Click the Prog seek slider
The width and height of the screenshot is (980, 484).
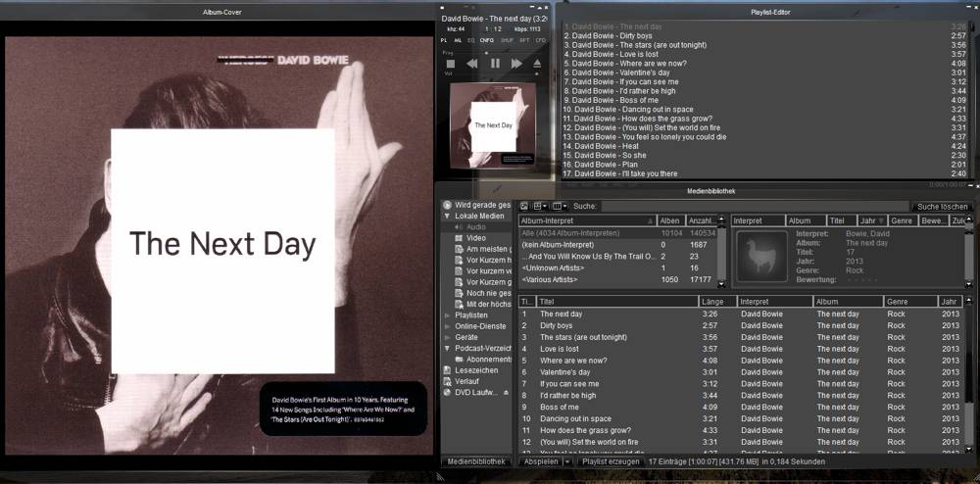click(490, 52)
